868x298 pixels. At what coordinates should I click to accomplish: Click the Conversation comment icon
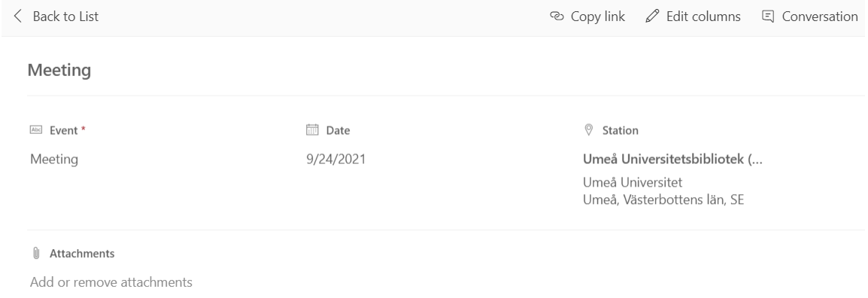click(x=768, y=17)
